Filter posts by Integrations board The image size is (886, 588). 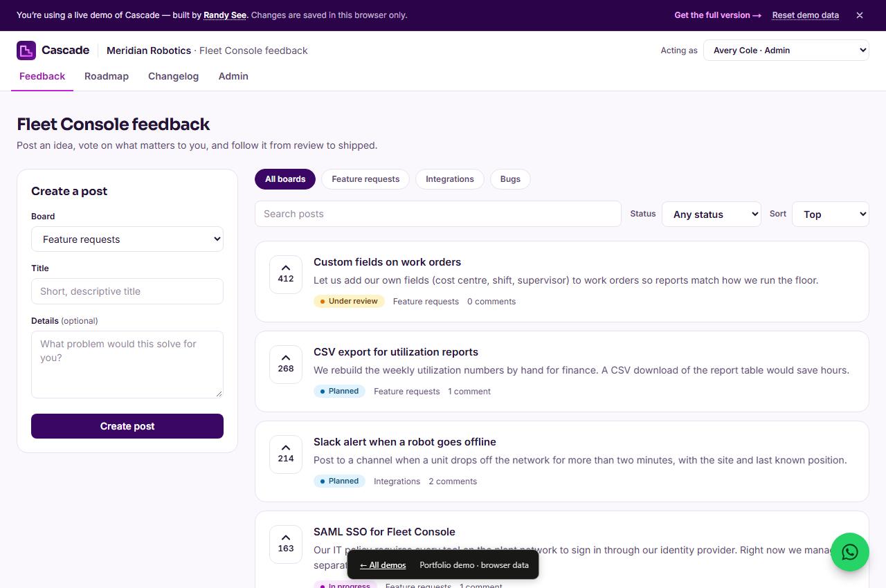coord(450,179)
